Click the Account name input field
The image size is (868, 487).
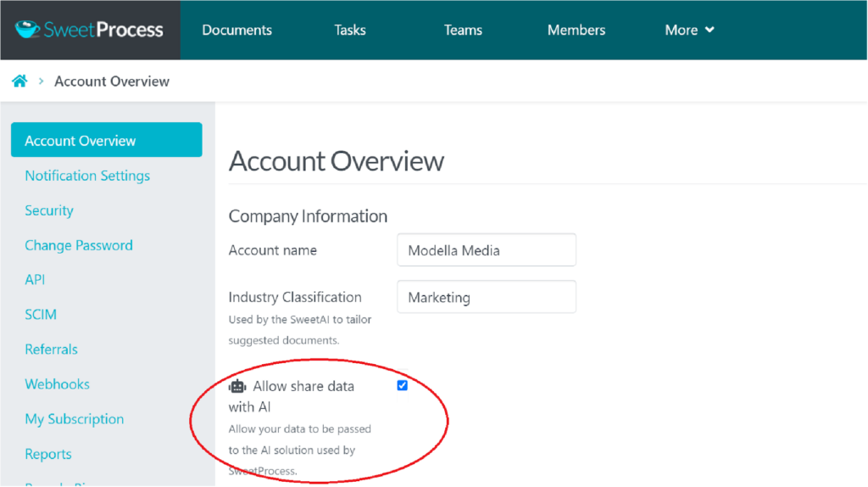tap(486, 250)
